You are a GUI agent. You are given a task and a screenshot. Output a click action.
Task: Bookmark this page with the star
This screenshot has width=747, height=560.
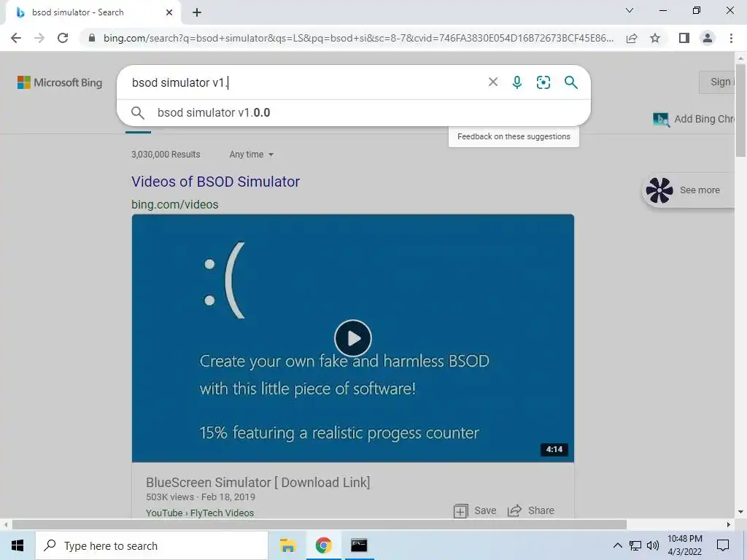(x=655, y=38)
